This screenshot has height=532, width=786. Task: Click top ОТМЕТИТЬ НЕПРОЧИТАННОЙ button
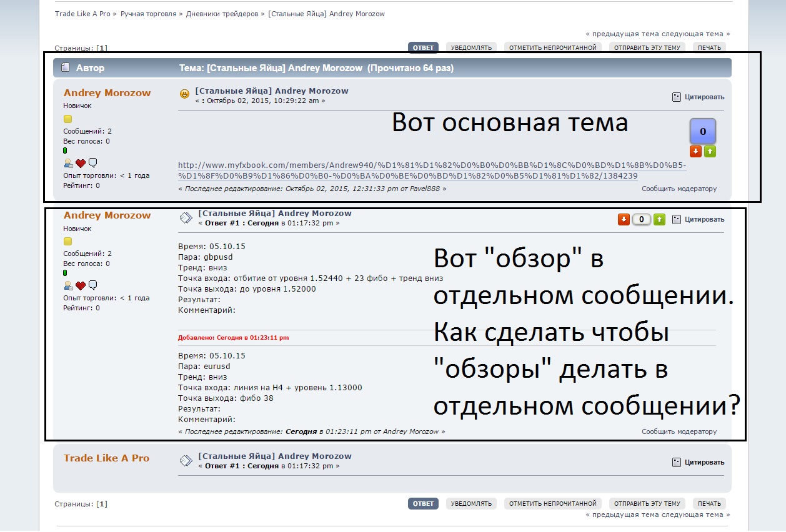click(552, 47)
